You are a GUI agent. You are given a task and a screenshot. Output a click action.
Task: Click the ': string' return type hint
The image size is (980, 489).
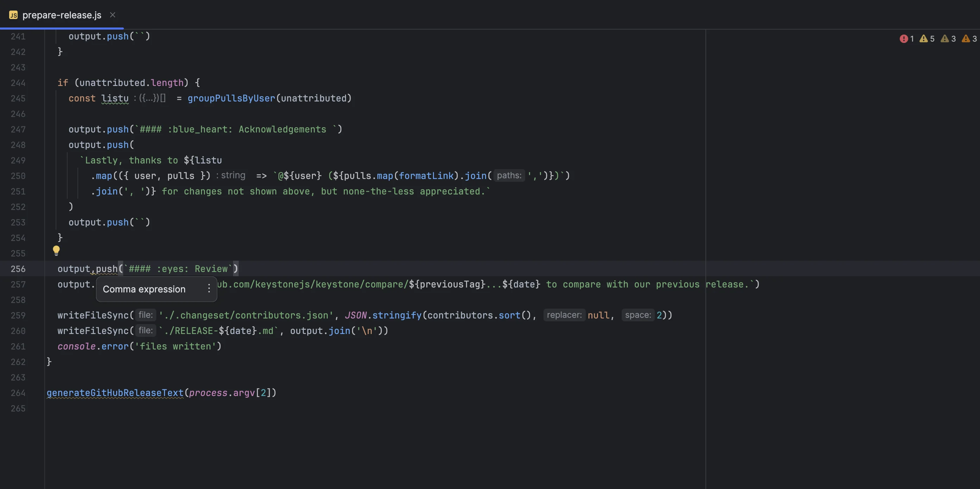231,175
